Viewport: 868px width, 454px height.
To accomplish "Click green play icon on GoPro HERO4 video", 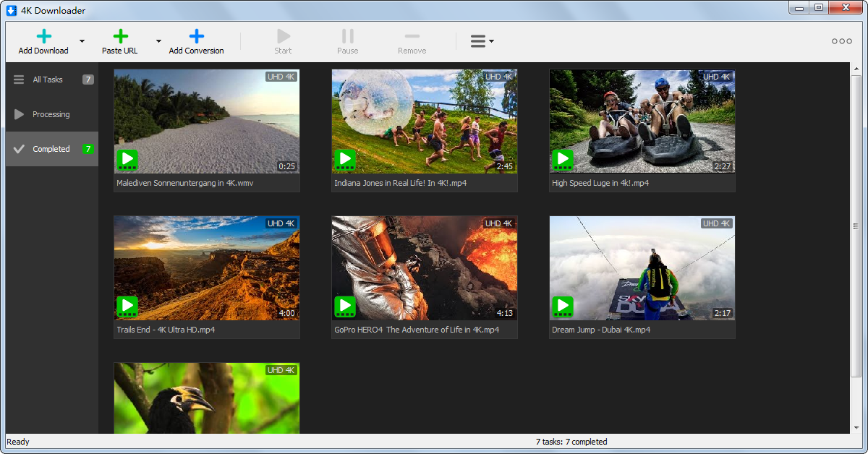I will [x=346, y=307].
